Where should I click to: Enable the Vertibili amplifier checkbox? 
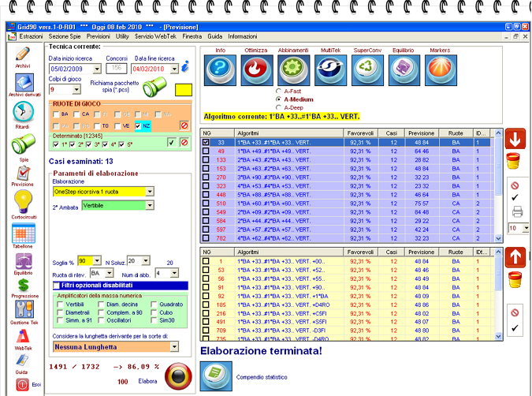[60, 304]
